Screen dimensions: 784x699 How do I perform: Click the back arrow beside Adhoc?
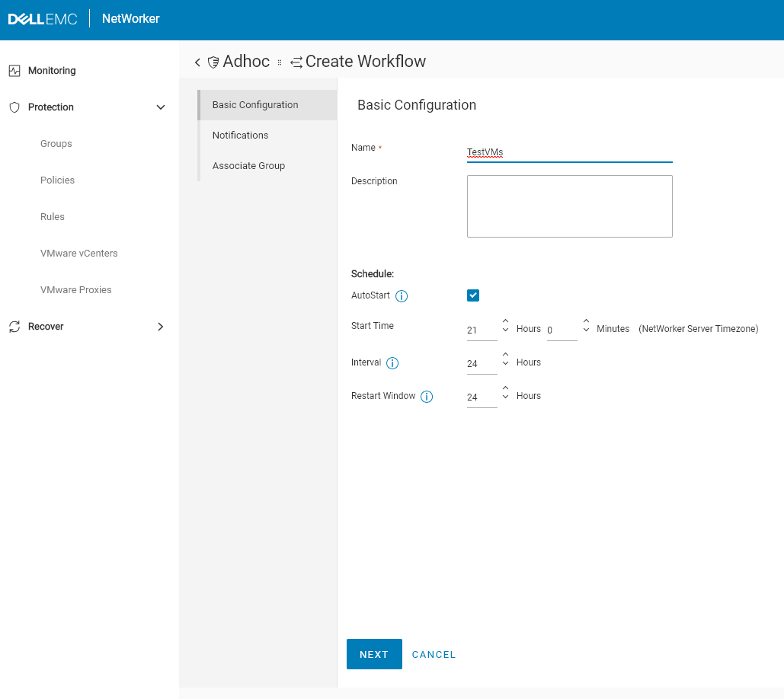pyautogui.click(x=197, y=62)
